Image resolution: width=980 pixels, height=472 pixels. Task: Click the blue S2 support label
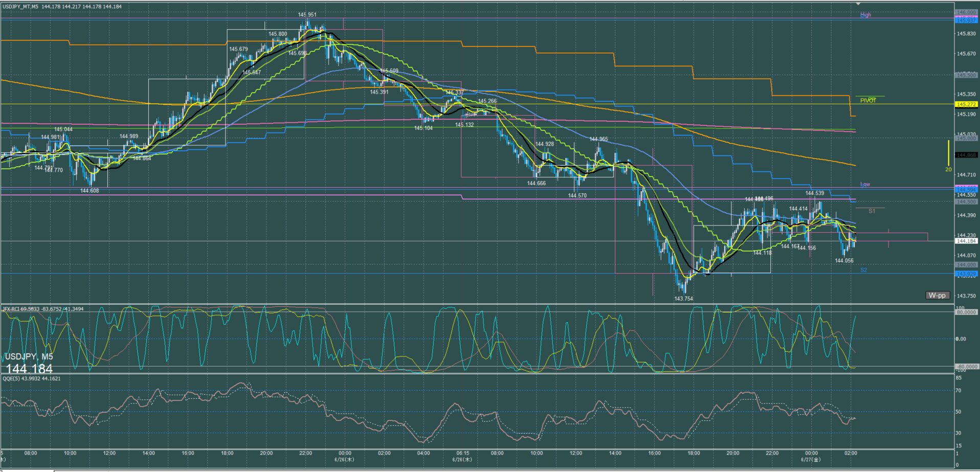coord(864,270)
